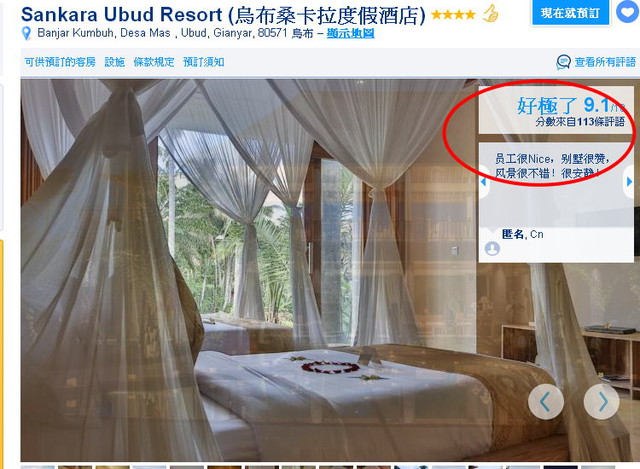Click the heart wishlist icon
Screen dimensions: 640x469
coord(628,12)
